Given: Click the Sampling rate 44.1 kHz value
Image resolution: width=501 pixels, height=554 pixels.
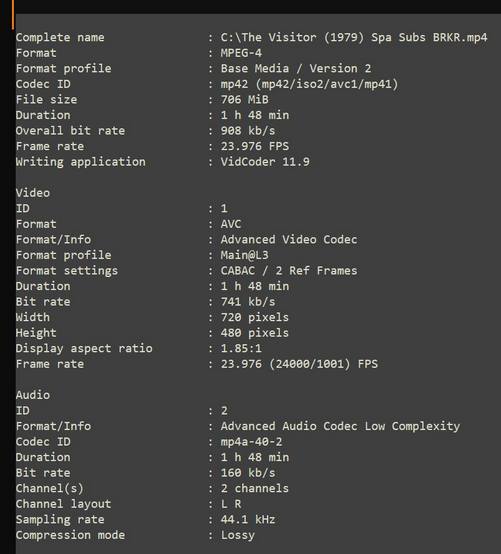Looking at the screenshot, I should (248, 519).
